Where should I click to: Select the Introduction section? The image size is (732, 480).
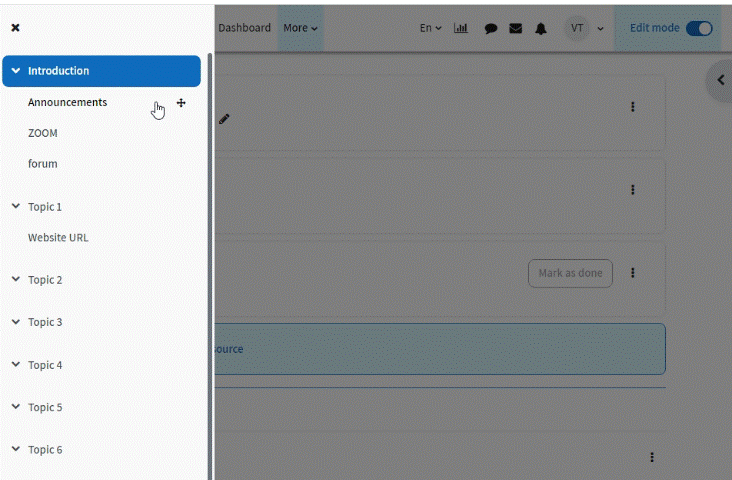click(101, 71)
